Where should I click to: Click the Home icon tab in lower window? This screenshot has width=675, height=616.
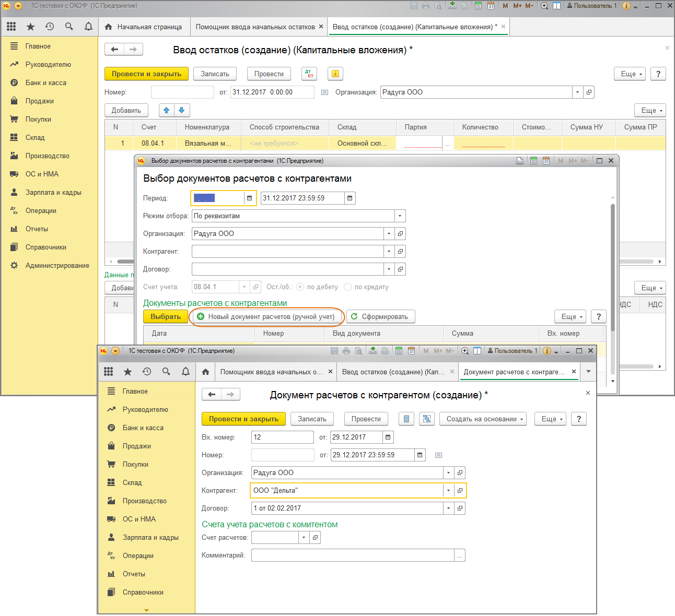point(205,372)
